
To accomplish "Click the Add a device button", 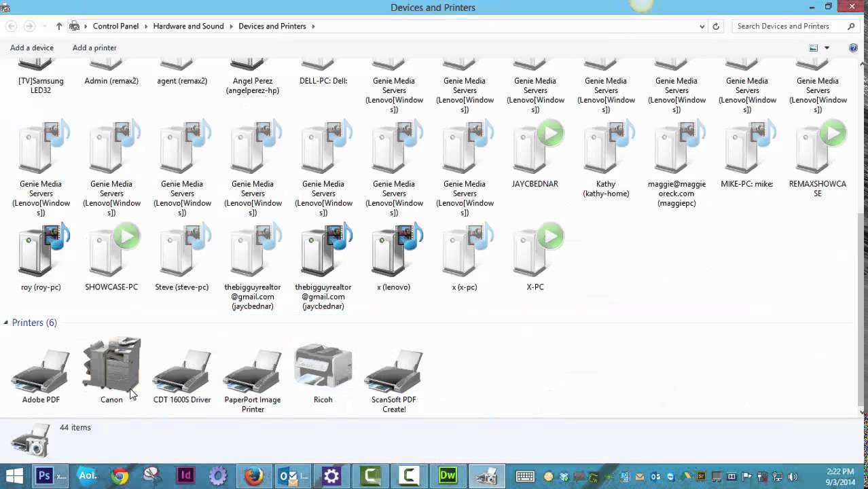I will tap(32, 48).
